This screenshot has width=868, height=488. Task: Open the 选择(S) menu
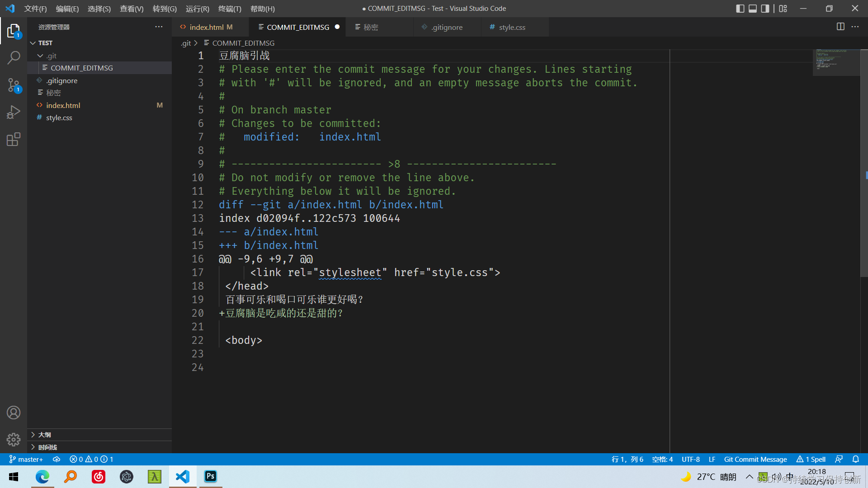[99, 9]
